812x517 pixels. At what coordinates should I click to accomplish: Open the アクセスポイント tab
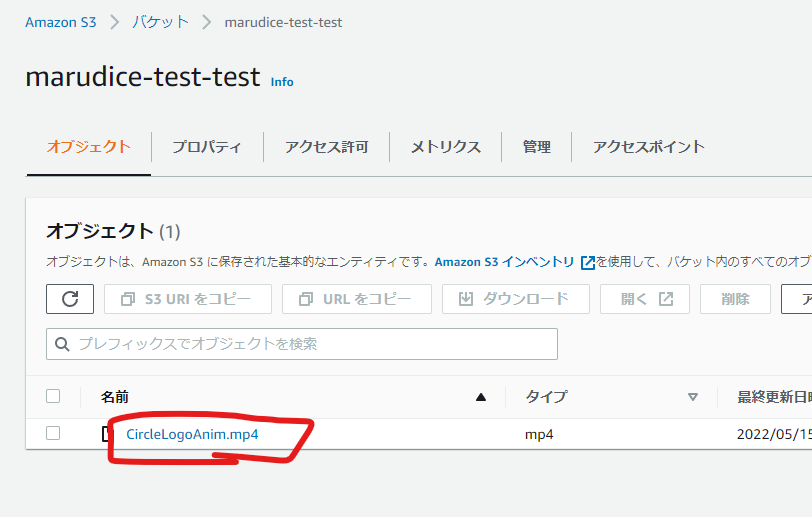coord(649,147)
